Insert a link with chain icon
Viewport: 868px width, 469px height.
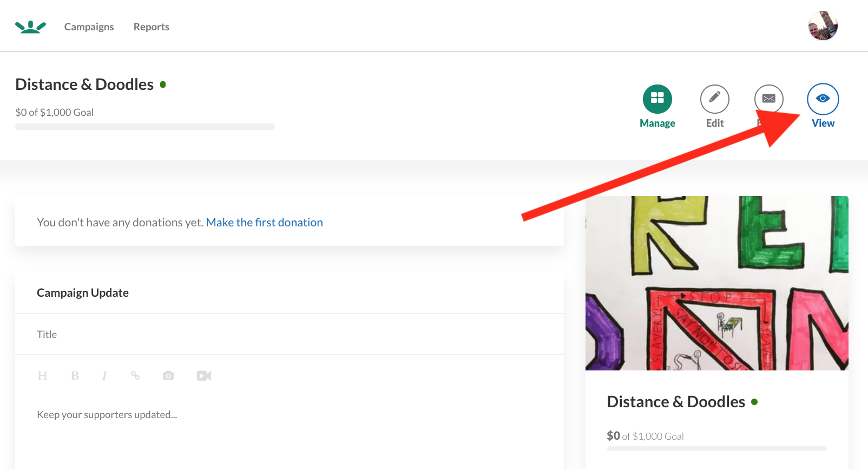(135, 375)
